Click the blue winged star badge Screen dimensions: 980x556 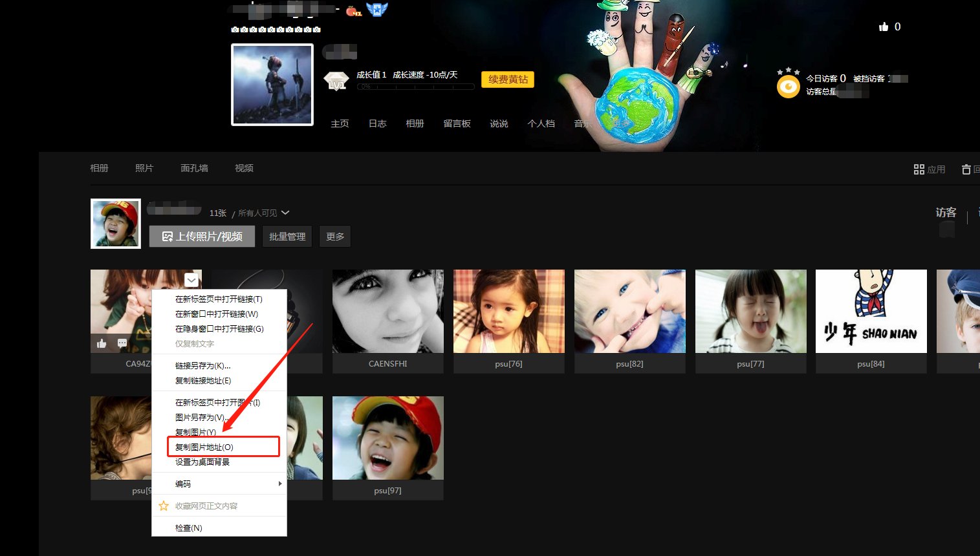tap(376, 10)
